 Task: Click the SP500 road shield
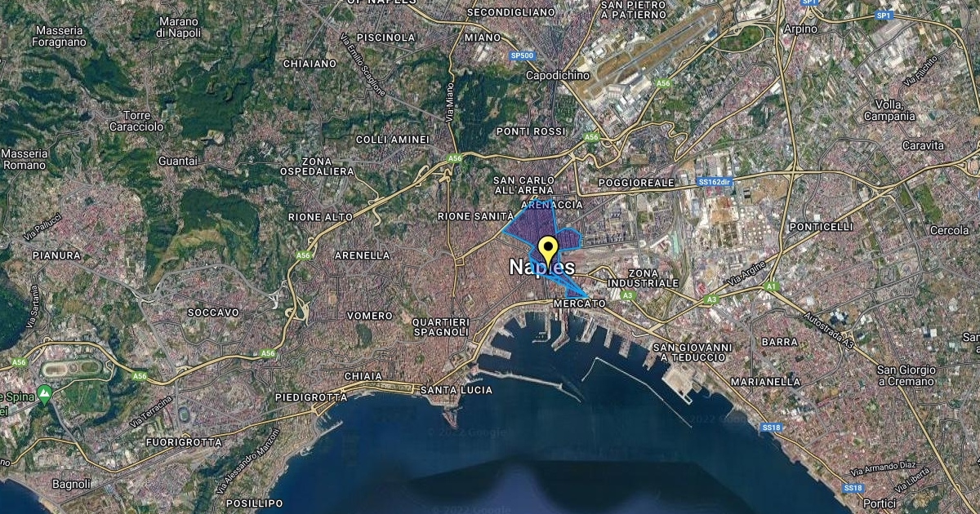[x=522, y=55]
